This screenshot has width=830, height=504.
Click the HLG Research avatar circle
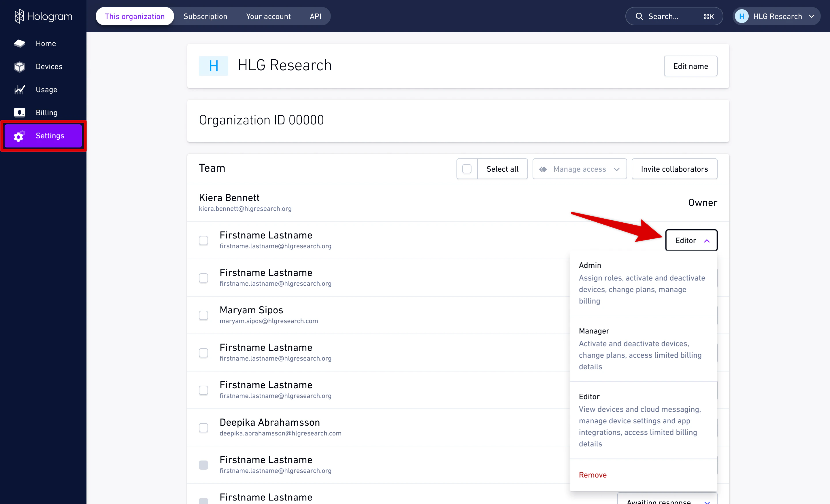[742, 16]
